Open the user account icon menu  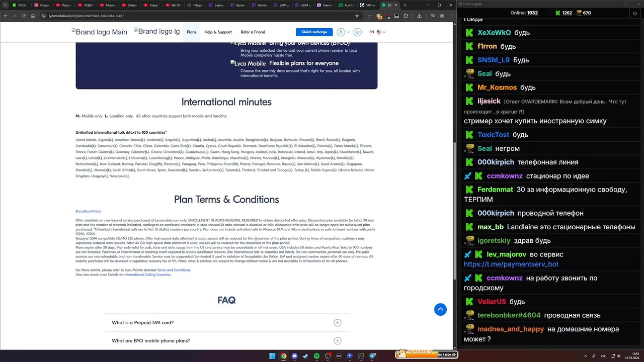click(341, 32)
